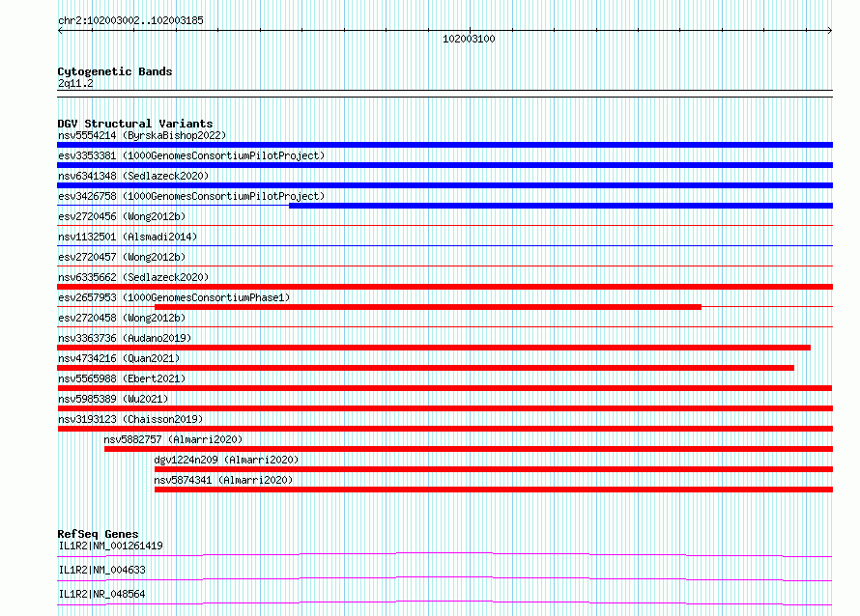Image resolution: width=860 pixels, height=616 pixels.
Task: Select esv3426758 1000GenomesConsortiumPilotProject label
Action: point(191,196)
